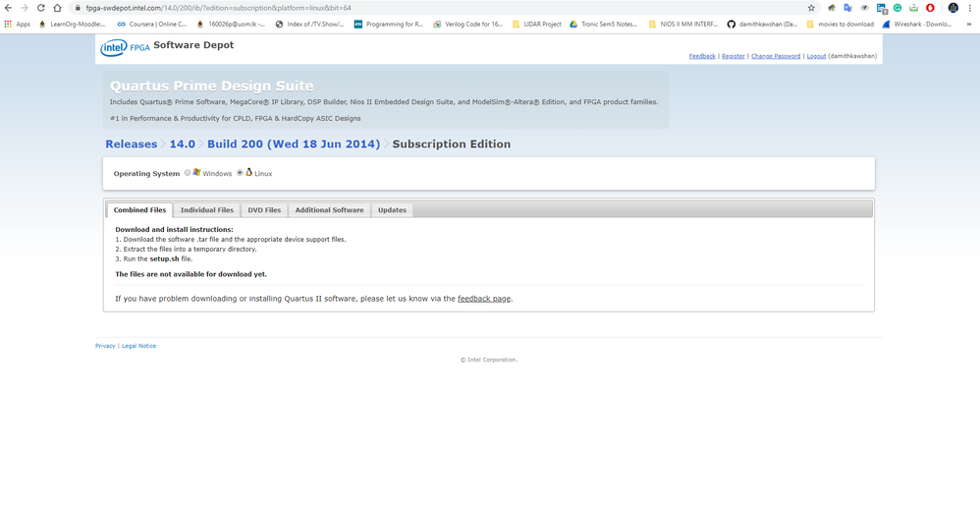Click the 14.0 breadcrumb link
Viewport: 980px width, 510px height.
(183, 143)
